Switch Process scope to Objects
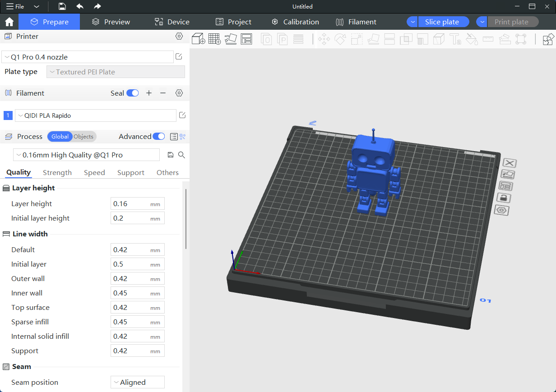 tap(83, 136)
